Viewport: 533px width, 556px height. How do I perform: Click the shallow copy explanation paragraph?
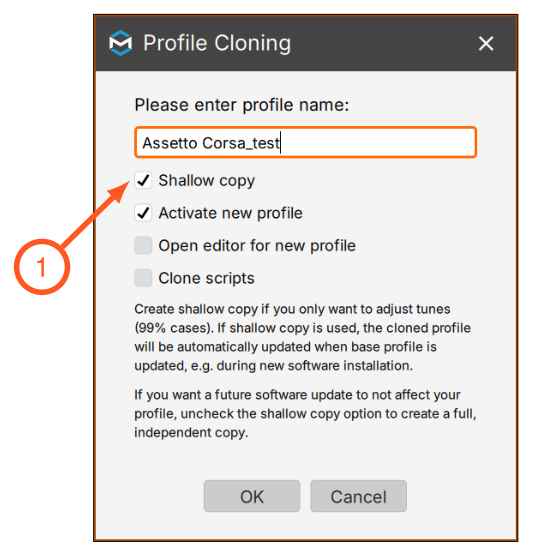click(302, 337)
